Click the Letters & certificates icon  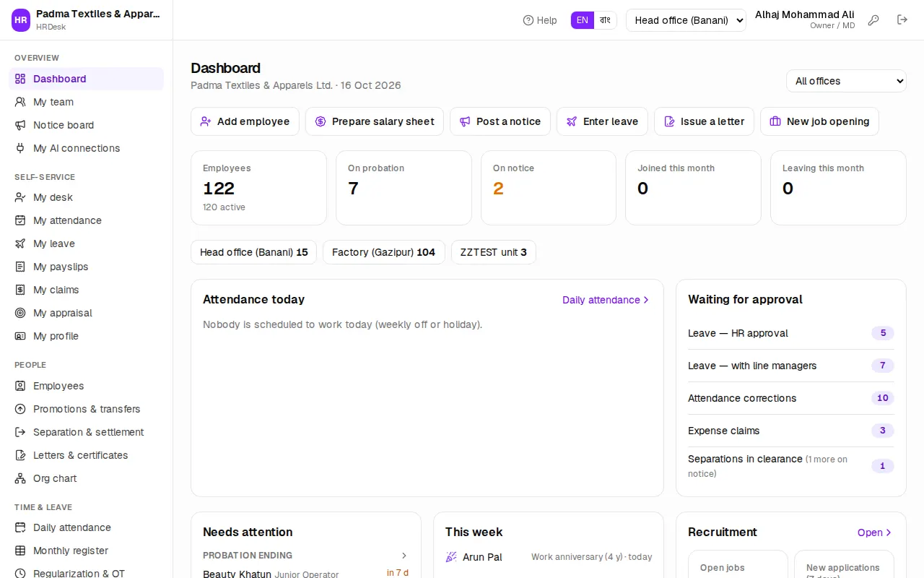tap(20, 455)
